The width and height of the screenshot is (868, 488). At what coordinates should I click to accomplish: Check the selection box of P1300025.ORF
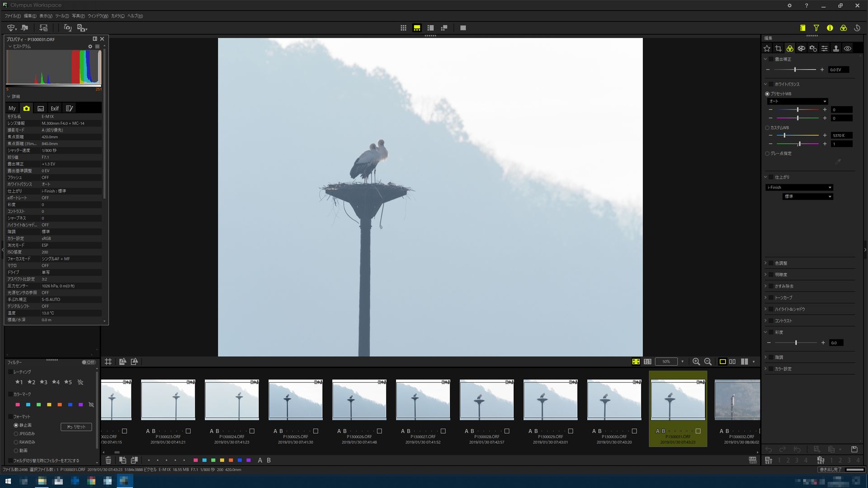[316, 431]
